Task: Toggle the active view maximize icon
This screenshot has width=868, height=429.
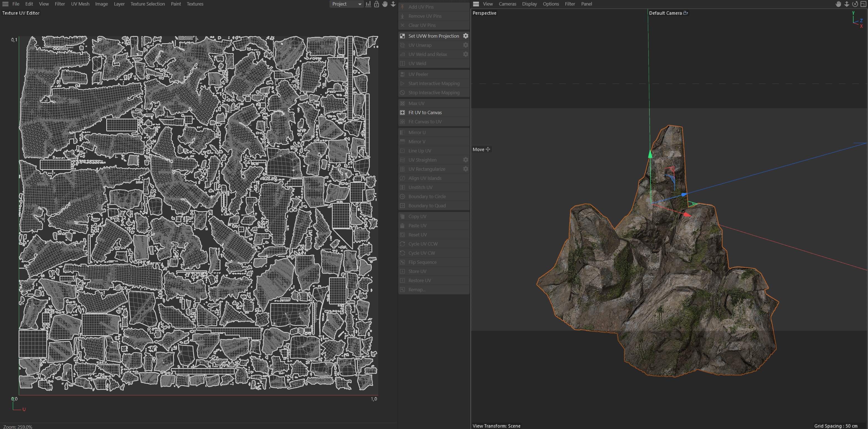Action: (863, 4)
